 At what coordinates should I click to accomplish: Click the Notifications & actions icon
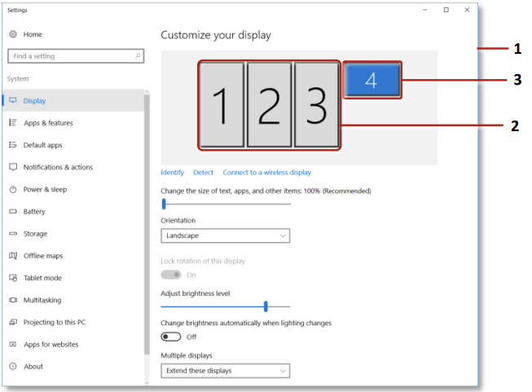tap(13, 167)
